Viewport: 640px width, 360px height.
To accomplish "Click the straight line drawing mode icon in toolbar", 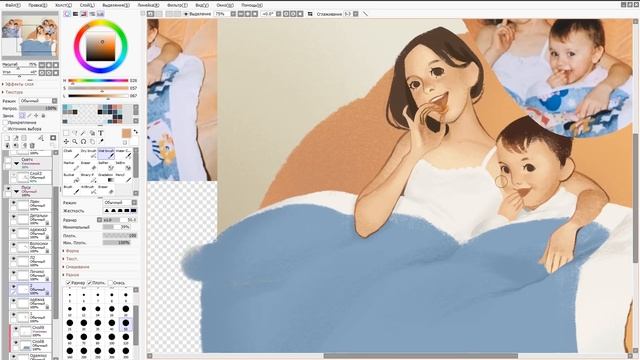I will click(365, 14).
